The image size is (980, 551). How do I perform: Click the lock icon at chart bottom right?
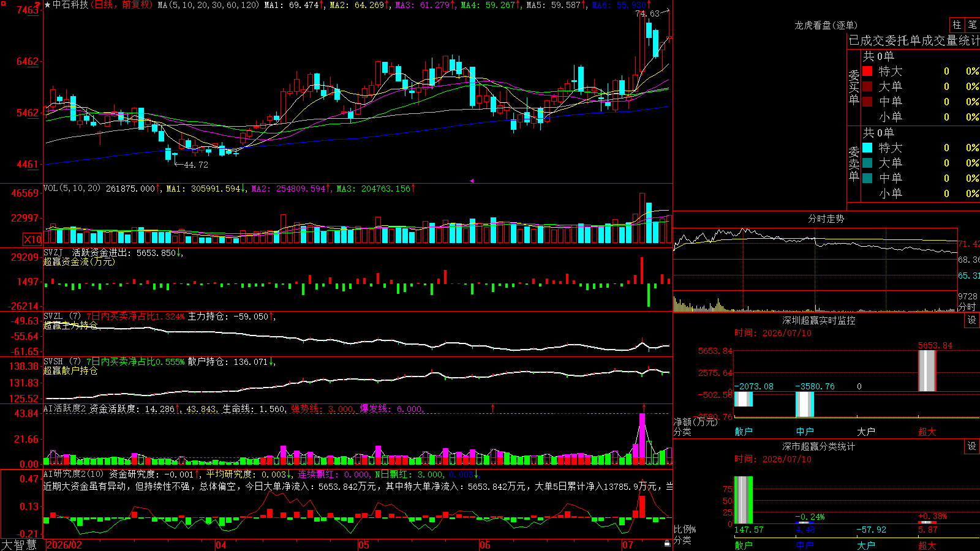click(668, 544)
